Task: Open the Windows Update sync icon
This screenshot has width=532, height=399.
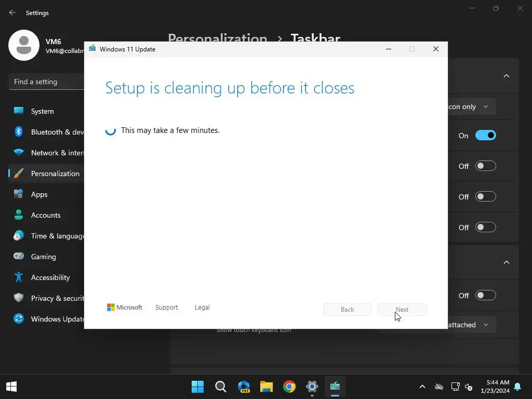Action: pos(19,318)
